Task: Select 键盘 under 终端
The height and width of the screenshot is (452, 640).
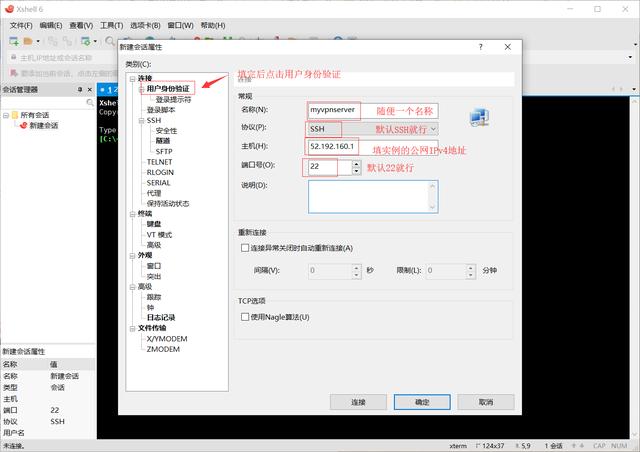Action: click(154, 224)
